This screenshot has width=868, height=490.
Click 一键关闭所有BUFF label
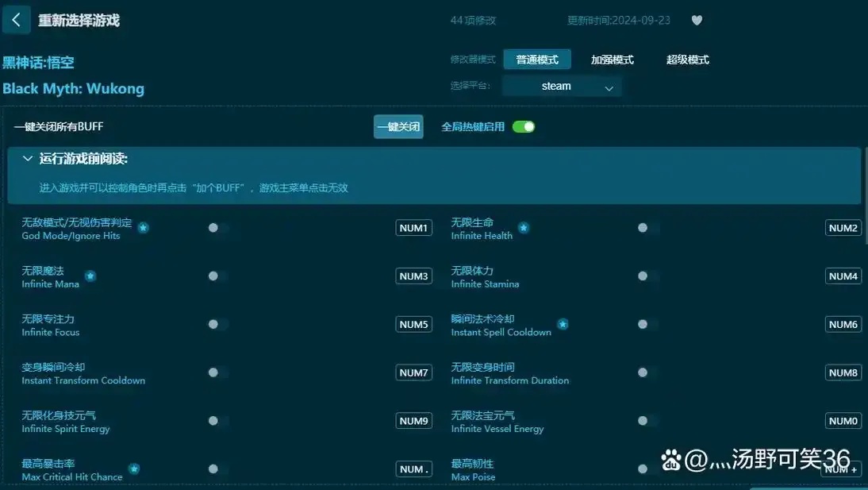[x=59, y=126]
